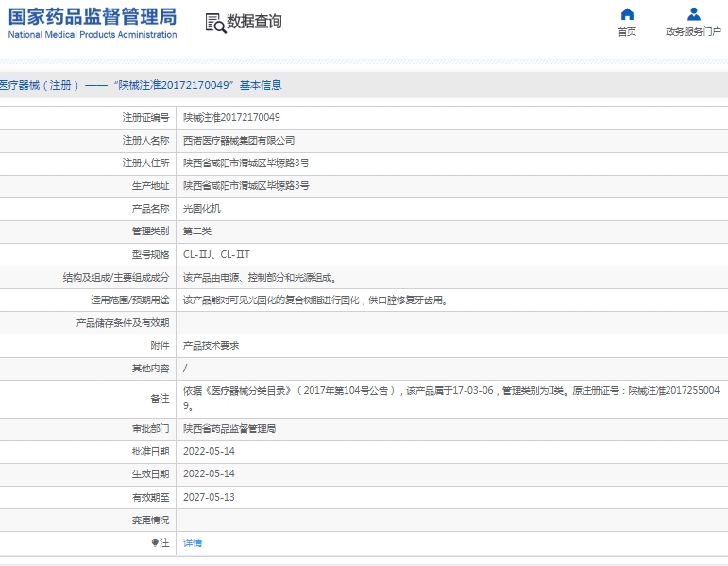Click the 生产地址 address value
728x566 pixels.
point(246,186)
